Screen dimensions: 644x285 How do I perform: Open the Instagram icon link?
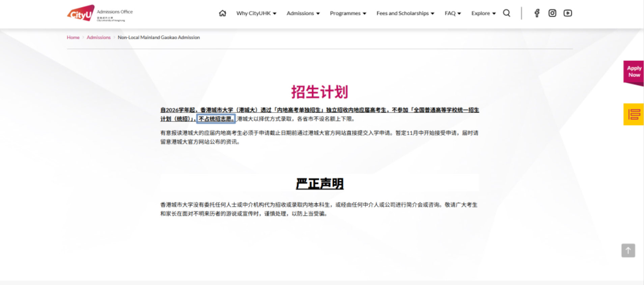point(552,13)
